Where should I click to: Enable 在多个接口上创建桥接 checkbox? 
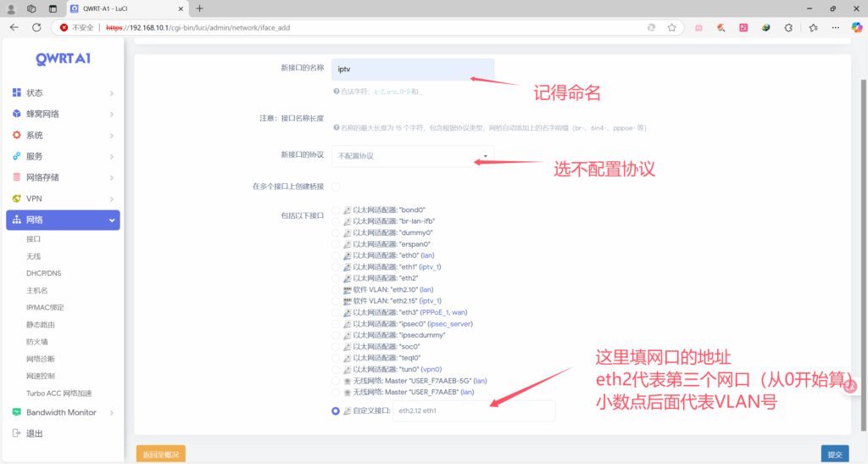pos(337,187)
